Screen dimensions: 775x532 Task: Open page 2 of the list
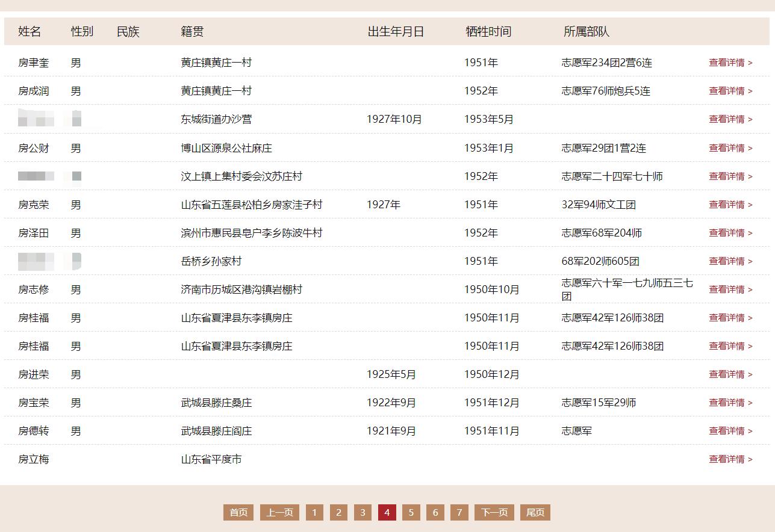coord(338,512)
